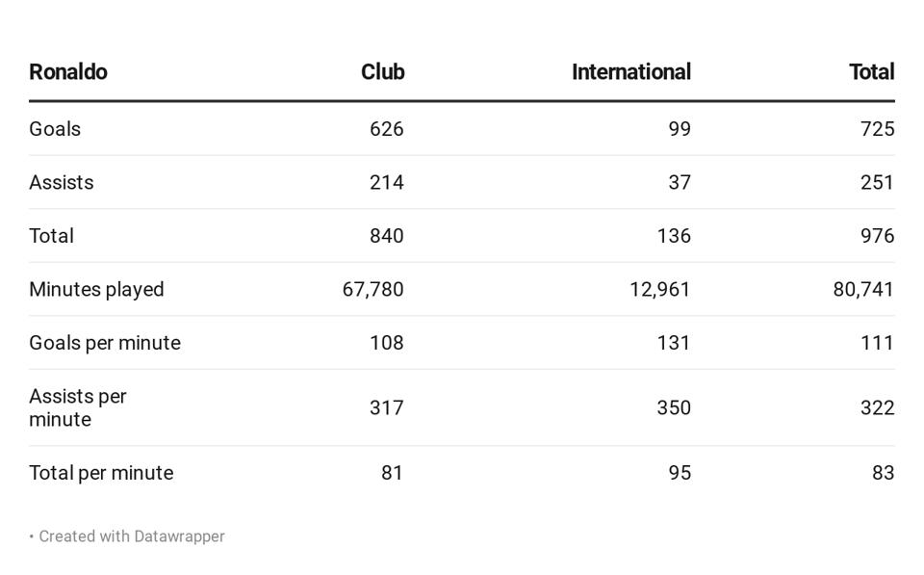Select international goals value 99

point(680,128)
